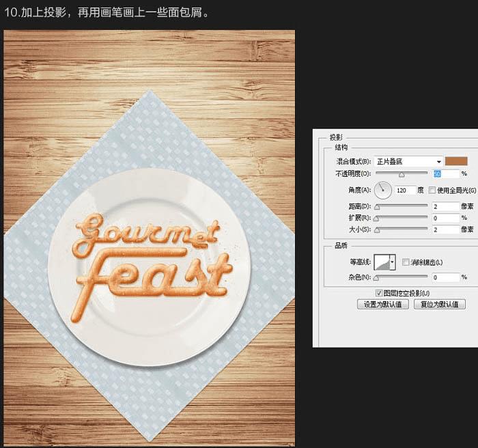
Task: Click the 大小 size slider handle
Action: (x=377, y=230)
